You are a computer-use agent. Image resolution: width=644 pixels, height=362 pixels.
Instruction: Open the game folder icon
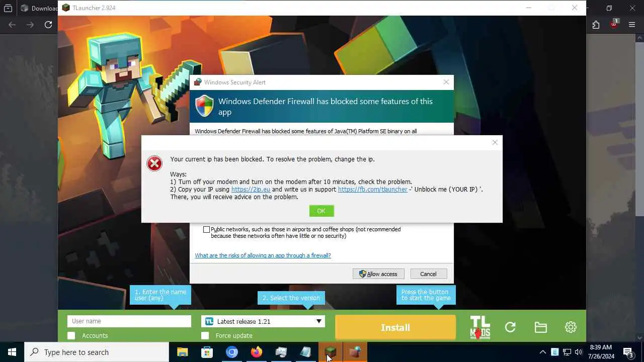(541, 327)
